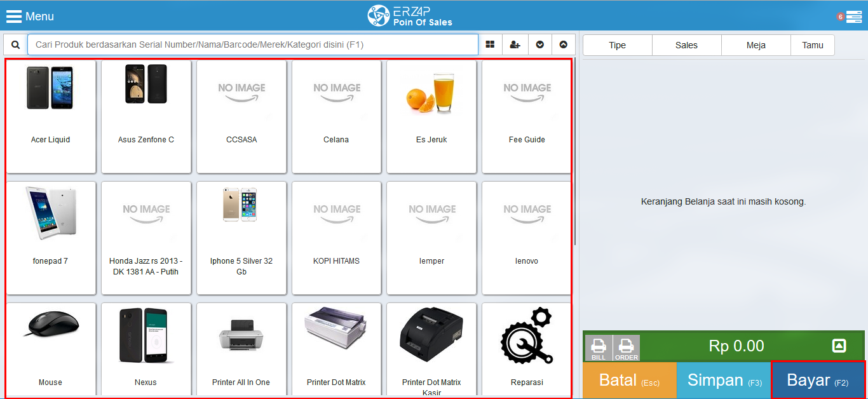This screenshot has height=399, width=868.
Task: Select Honda Jazz rs 2013 card
Action: 146,238
